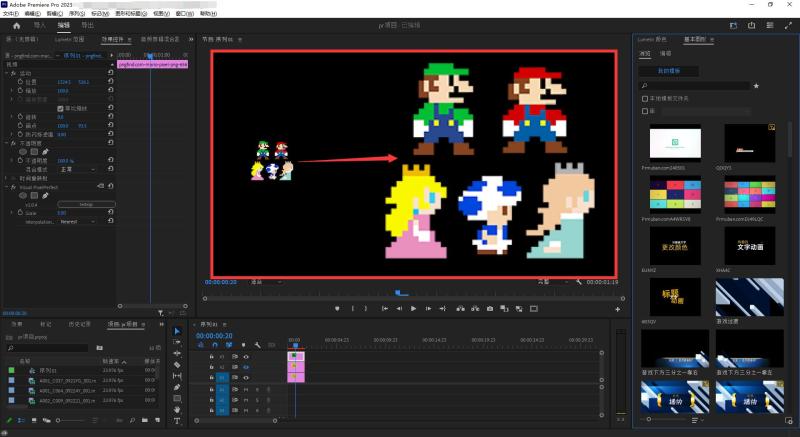Select the Ripple Edit tool
The width and height of the screenshot is (800, 437).
point(177,353)
